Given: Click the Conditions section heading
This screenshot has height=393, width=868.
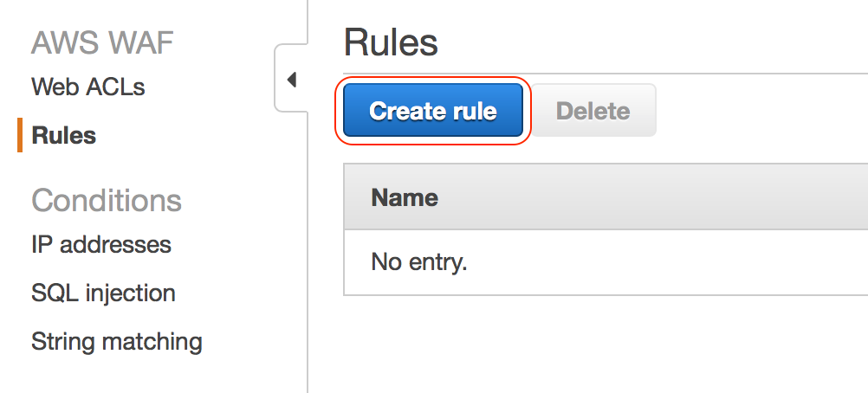Looking at the screenshot, I should (107, 200).
